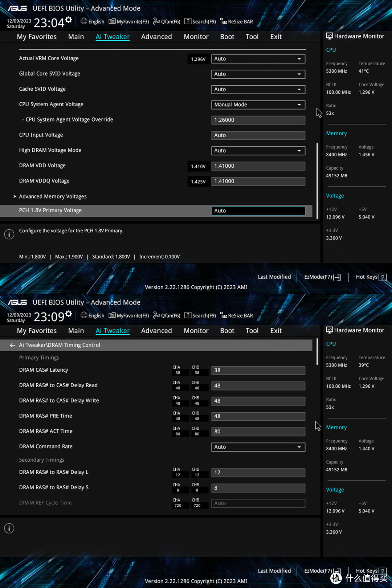Click Hot Keys on the 23:04 screen
This screenshot has width=392, height=588.
(367, 277)
